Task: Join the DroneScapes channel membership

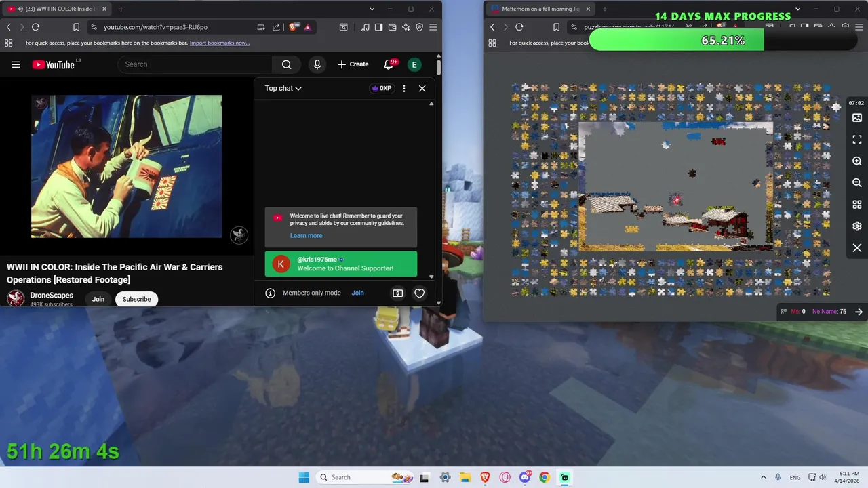Action: point(98,299)
